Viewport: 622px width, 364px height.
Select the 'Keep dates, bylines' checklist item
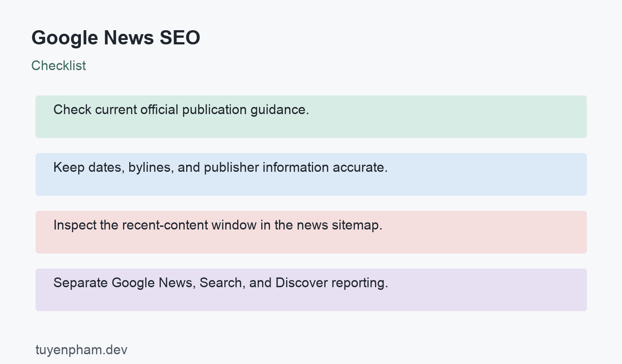point(311,174)
